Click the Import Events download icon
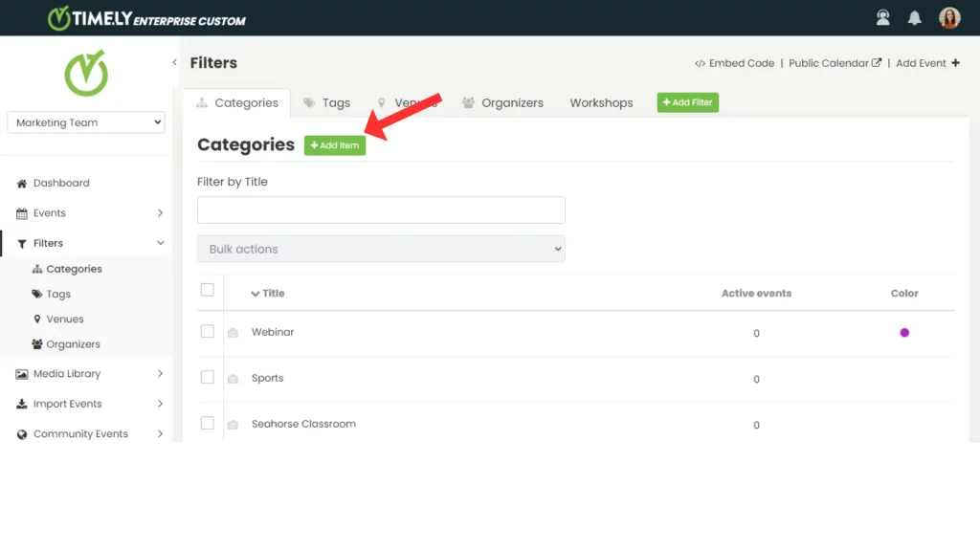The height and width of the screenshot is (551, 980). click(22, 404)
